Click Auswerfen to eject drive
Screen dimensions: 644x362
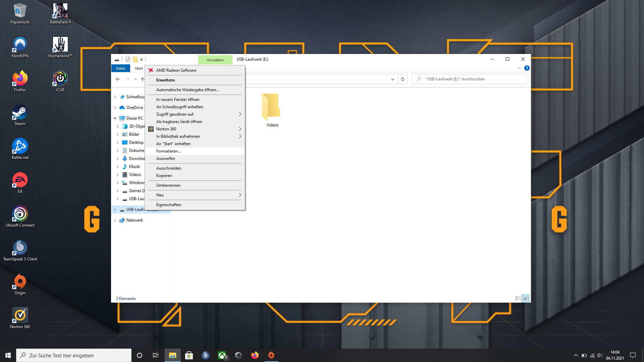pos(165,159)
